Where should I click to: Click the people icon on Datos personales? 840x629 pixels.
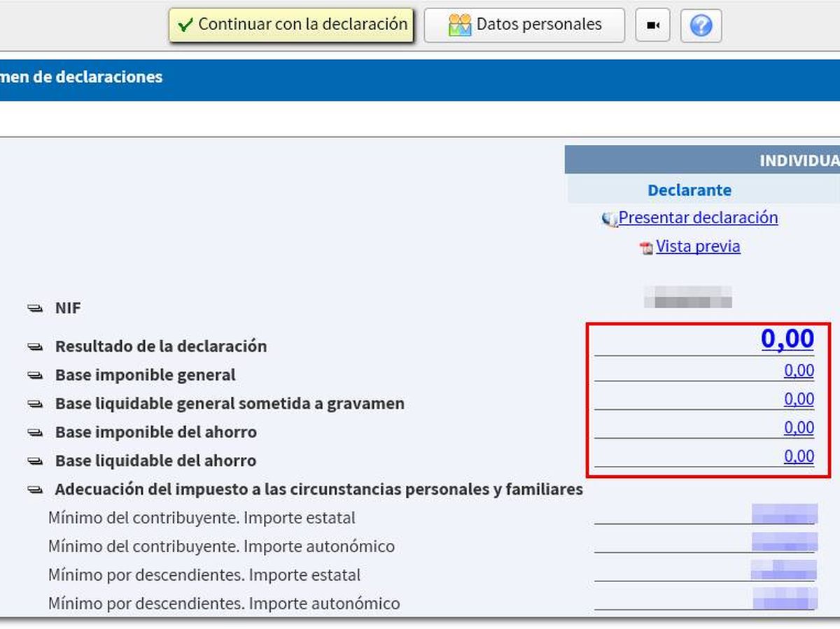pyautogui.click(x=460, y=25)
